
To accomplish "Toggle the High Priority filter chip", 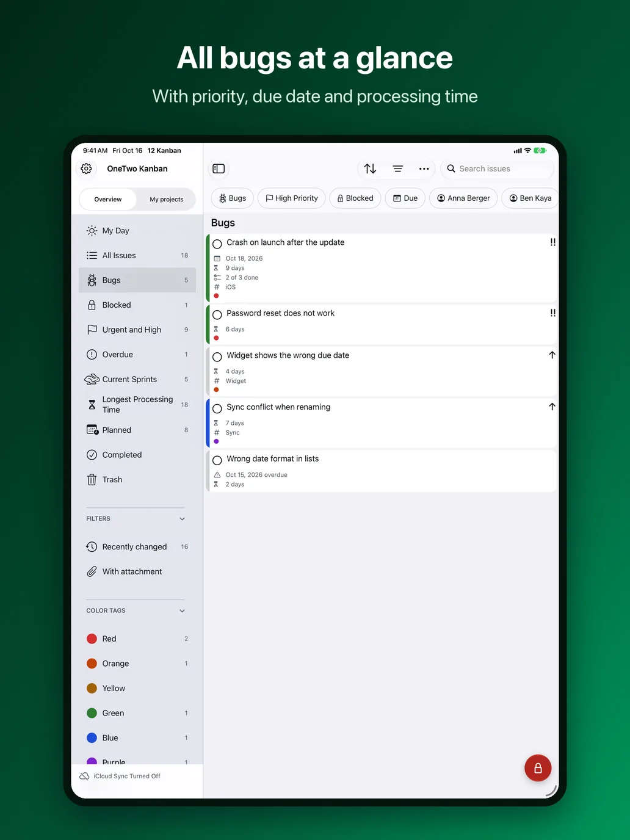I will click(292, 198).
